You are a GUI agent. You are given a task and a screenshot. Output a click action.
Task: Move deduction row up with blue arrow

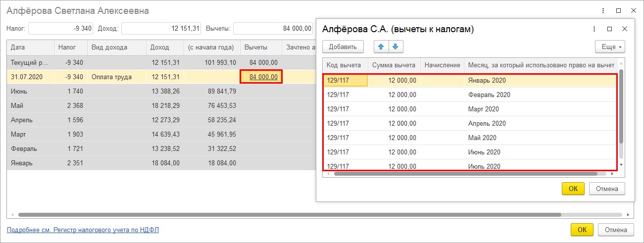point(381,47)
